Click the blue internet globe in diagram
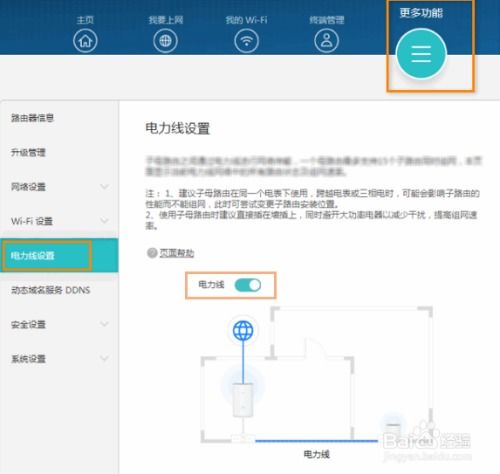This screenshot has height=474, width=500. click(x=243, y=330)
